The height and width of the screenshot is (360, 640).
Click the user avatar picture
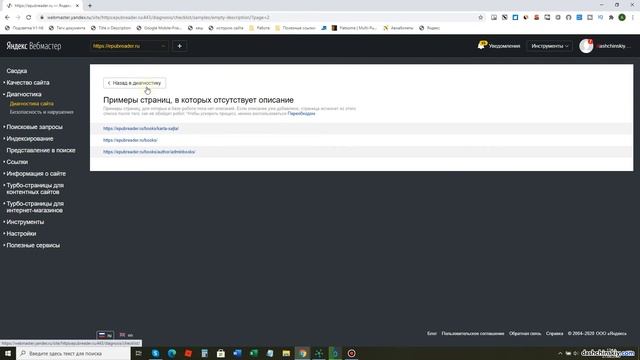[586, 46]
